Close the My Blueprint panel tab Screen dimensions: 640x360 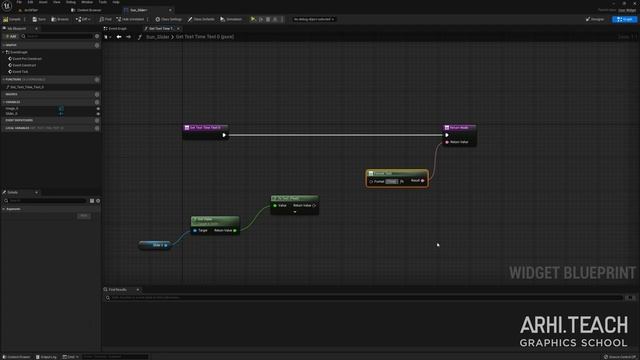36,29
